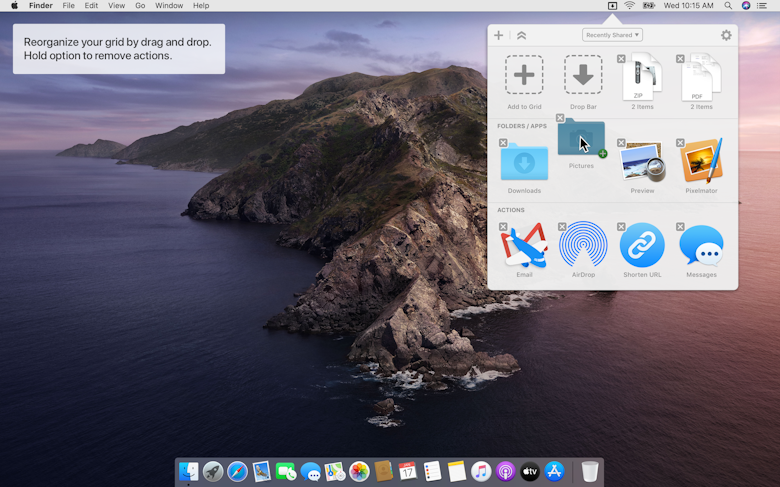Click the Email action icon
The width and height of the screenshot is (780, 487).
[524, 245]
